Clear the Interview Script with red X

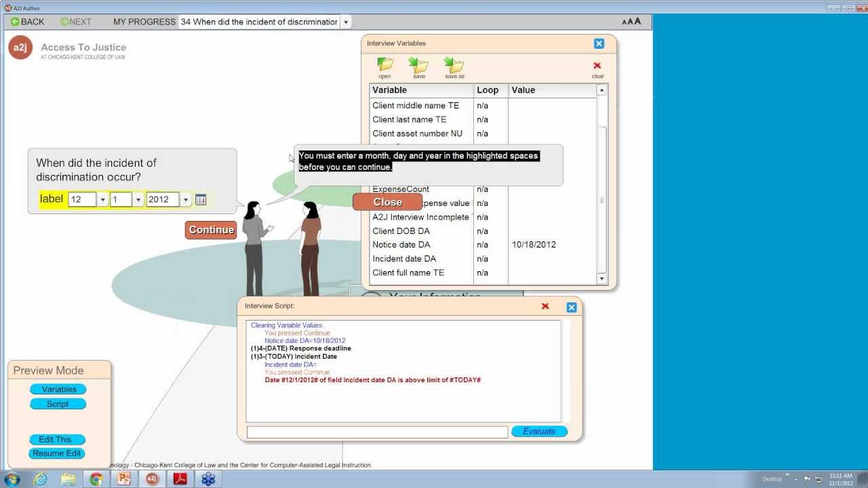pos(545,306)
